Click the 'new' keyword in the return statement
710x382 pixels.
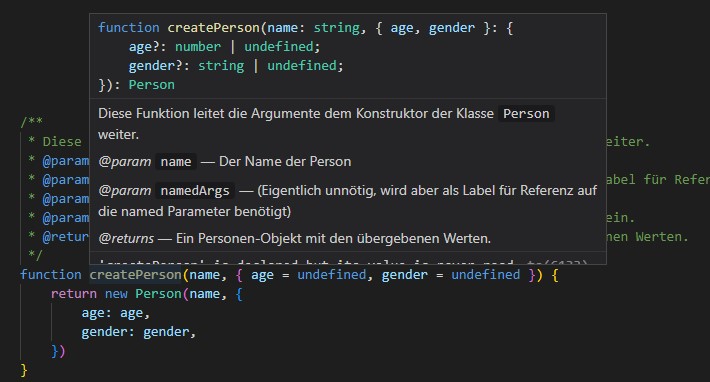[x=116, y=294]
